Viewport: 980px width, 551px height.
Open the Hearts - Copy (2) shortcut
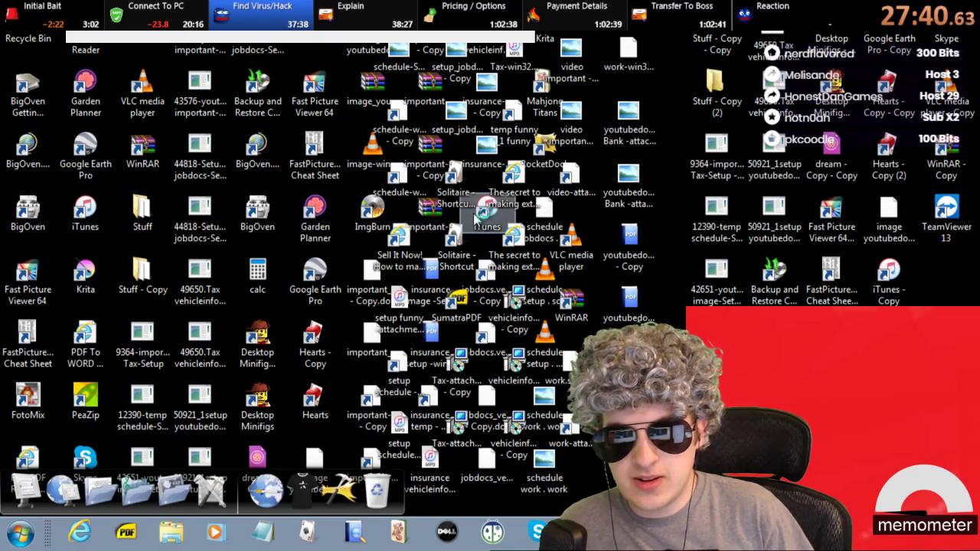coord(889,157)
